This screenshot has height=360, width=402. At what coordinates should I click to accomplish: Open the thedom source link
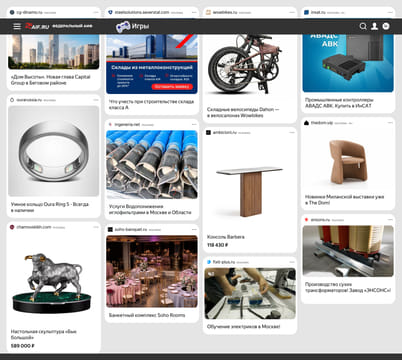coord(322,123)
